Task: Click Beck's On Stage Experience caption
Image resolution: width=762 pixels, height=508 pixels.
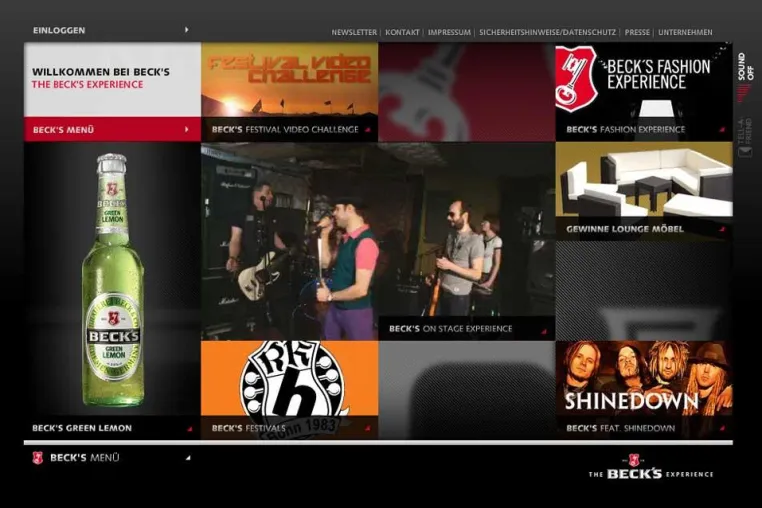Action: point(450,329)
